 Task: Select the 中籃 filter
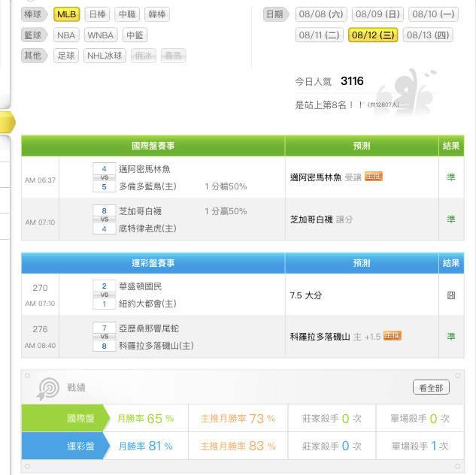click(135, 35)
